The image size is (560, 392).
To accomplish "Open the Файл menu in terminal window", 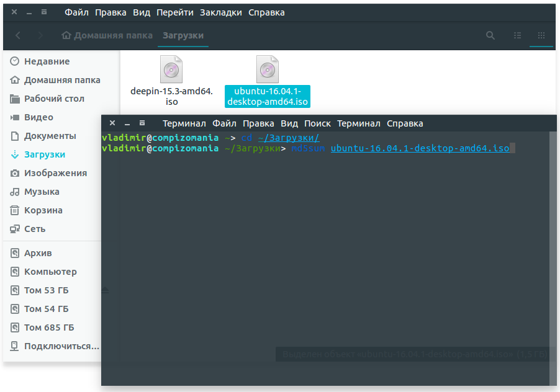I will 224,123.
